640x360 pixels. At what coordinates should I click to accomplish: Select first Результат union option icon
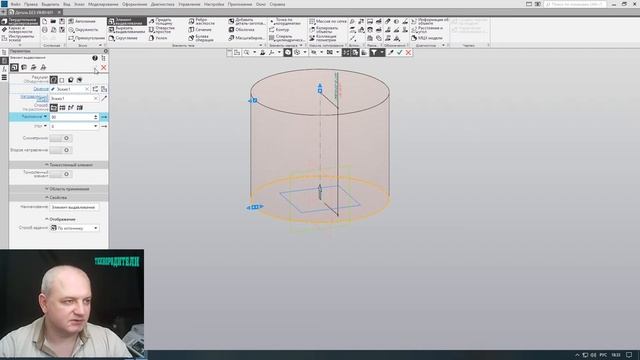tap(53, 80)
